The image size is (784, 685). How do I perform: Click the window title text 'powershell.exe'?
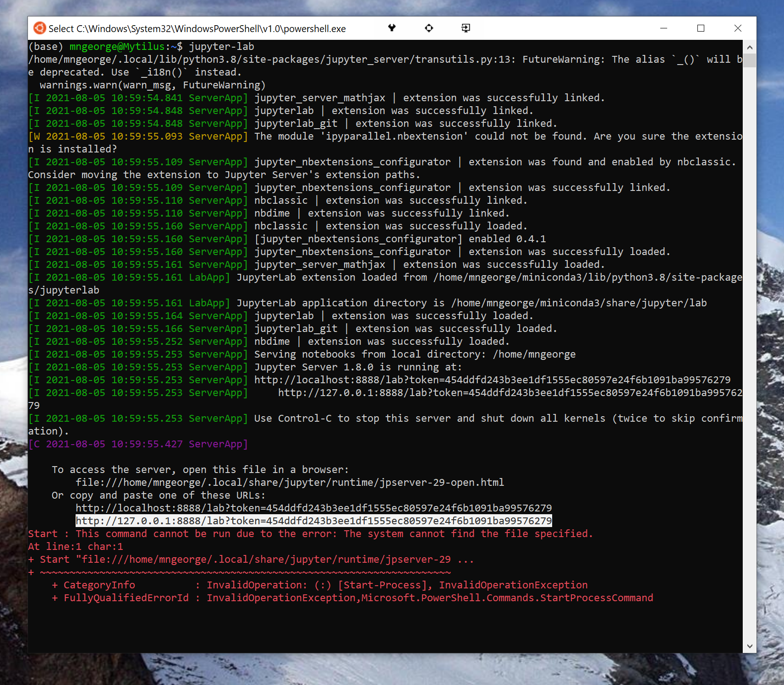[x=314, y=28]
